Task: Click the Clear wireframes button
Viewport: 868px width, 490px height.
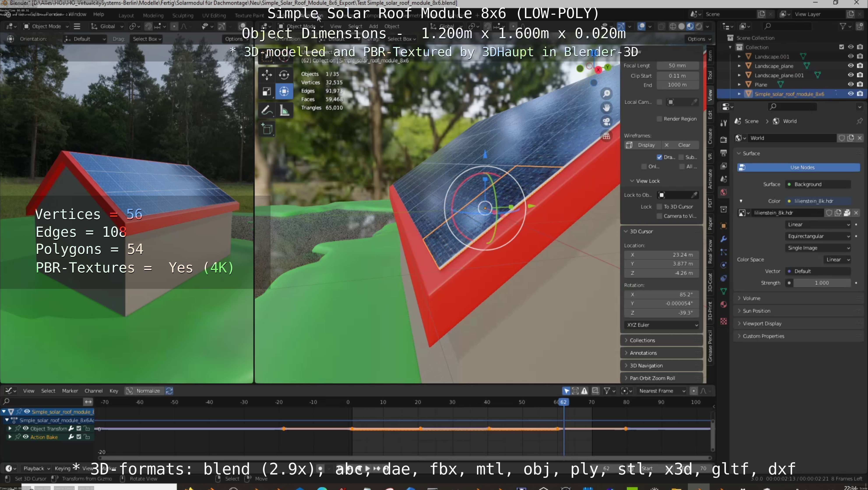Action: click(x=684, y=145)
